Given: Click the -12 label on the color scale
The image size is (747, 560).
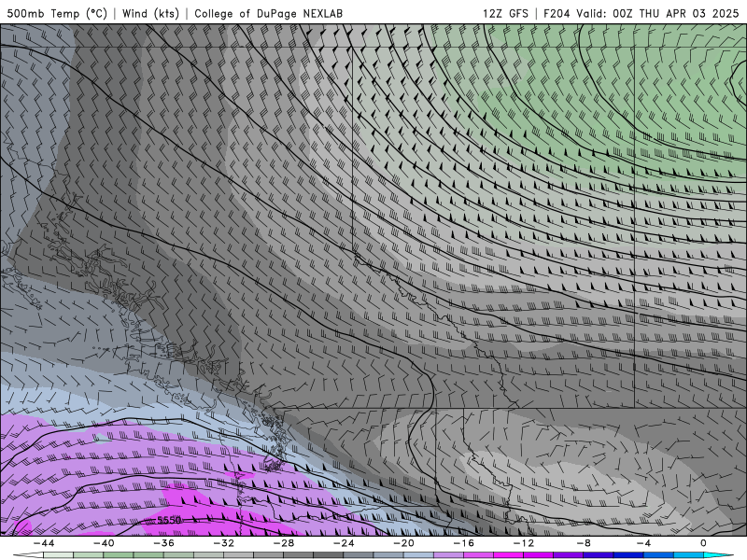Looking at the screenshot, I should click(x=524, y=543).
